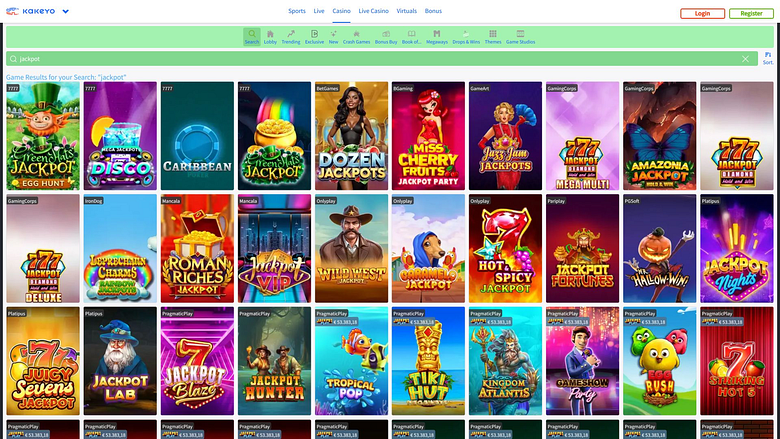Open the Leprechaun Charms game
The image size is (780, 439).
click(x=120, y=249)
